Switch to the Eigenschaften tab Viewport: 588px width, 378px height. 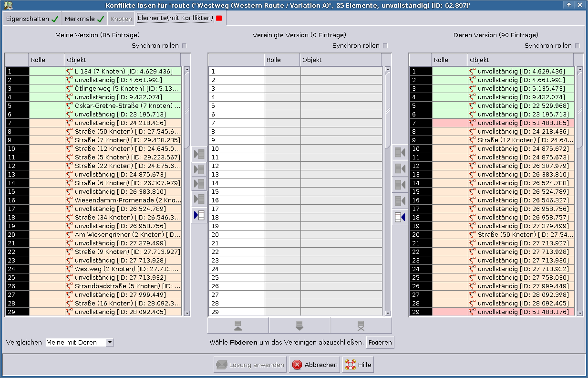point(32,19)
